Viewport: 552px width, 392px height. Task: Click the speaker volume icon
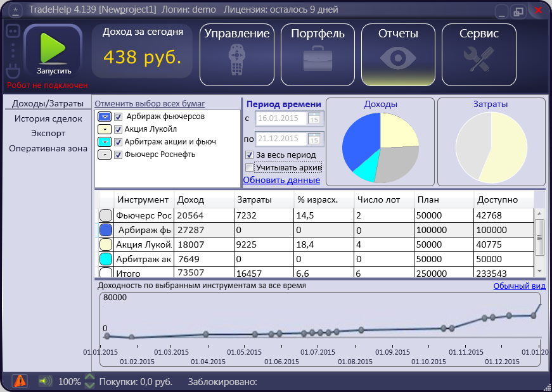click(45, 381)
